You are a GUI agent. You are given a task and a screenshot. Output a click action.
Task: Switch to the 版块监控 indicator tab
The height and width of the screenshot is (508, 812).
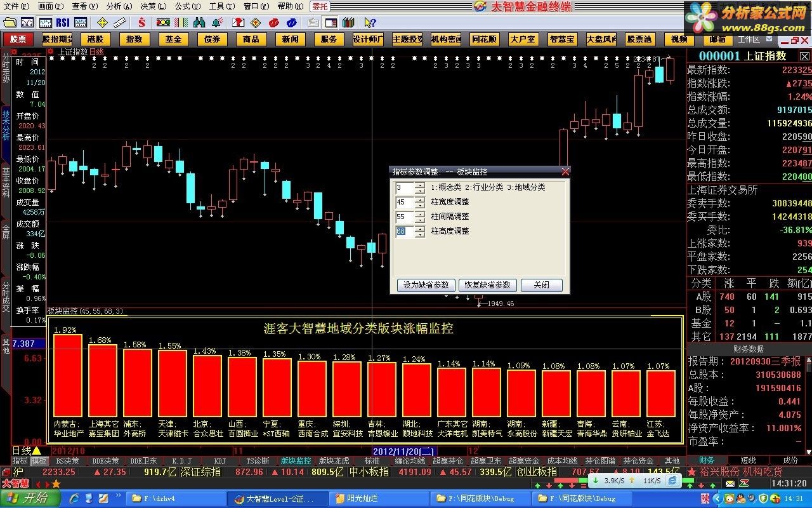296,461
